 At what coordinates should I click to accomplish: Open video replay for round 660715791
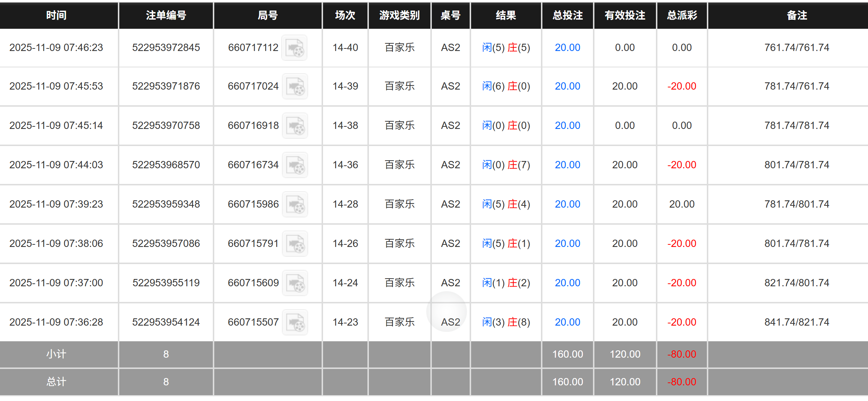(295, 243)
